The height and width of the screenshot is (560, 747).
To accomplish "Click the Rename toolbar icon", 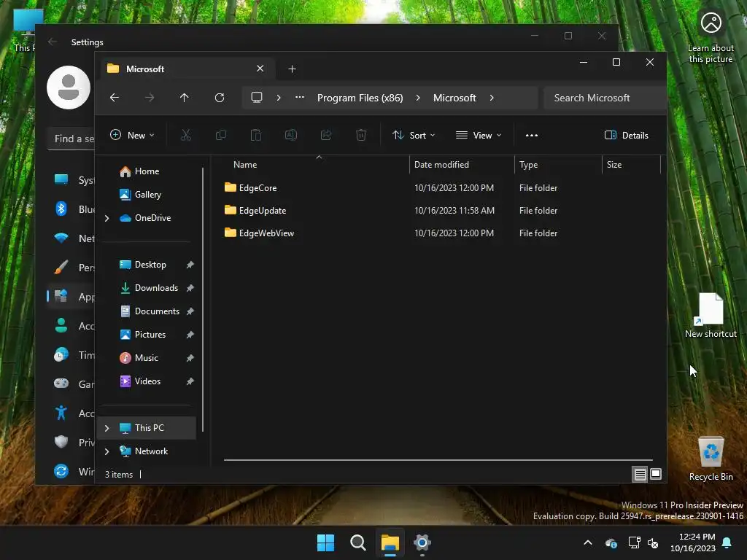I will 291,135.
